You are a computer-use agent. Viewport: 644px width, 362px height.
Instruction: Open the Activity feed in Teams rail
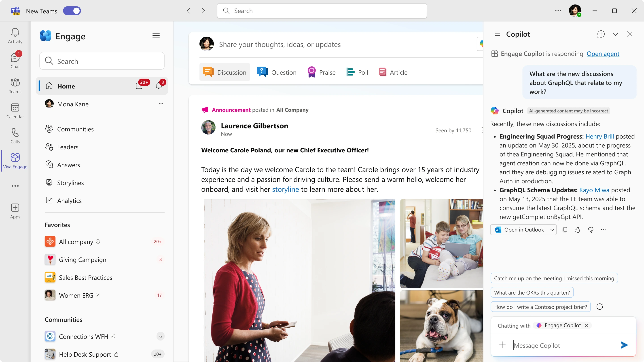tap(15, 36)
